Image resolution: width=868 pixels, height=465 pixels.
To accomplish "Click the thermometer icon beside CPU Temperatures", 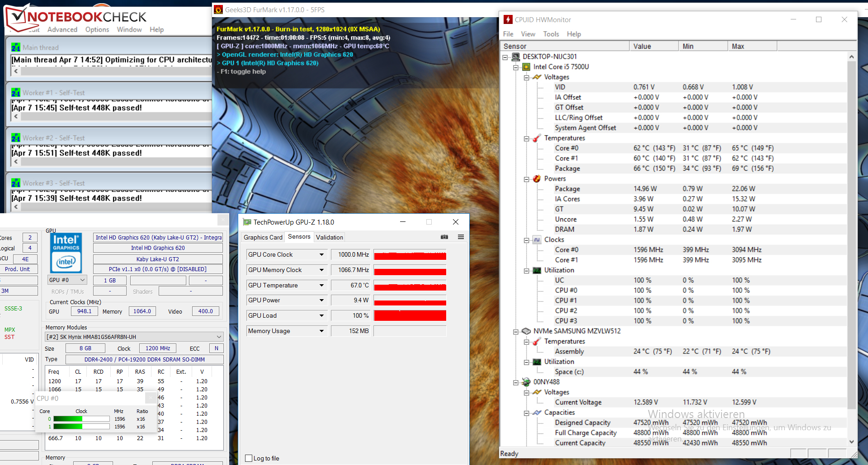I will [537, 138].
